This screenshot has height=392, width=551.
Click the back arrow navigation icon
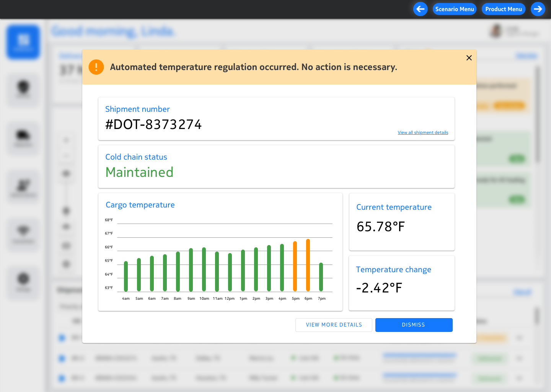pyautogui.click(x=420, y=9)
